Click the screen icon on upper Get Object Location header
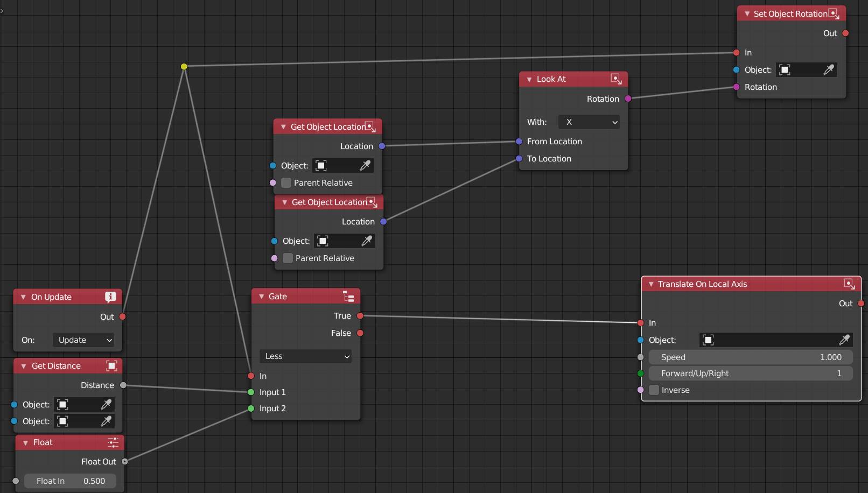The height and width of the screenshot is (493, 868). [370, 126]
